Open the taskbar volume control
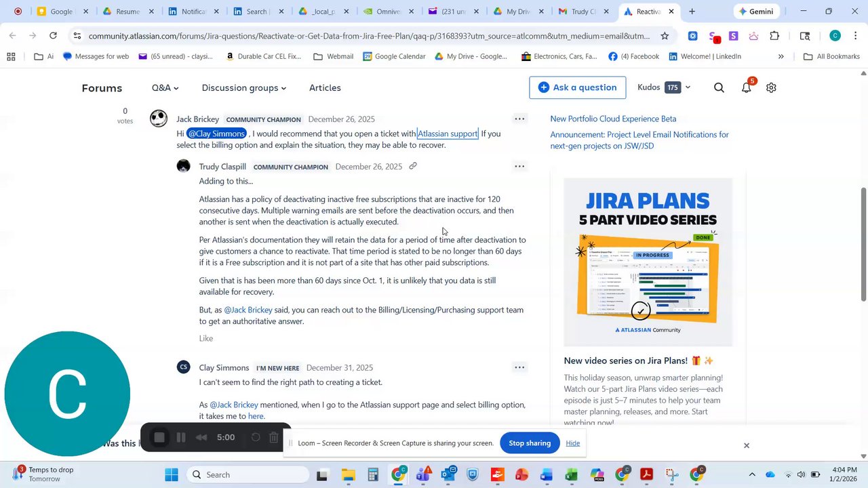 [801, 474]
